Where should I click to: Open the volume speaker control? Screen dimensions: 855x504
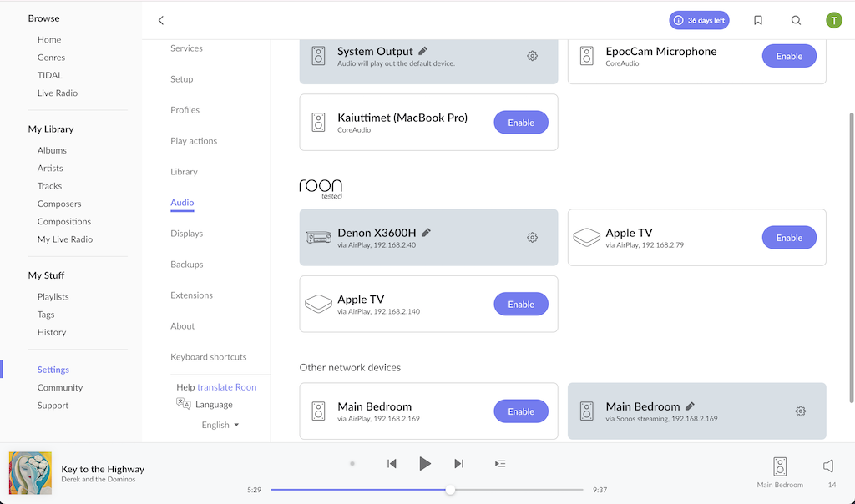click(x=828, y=466)
